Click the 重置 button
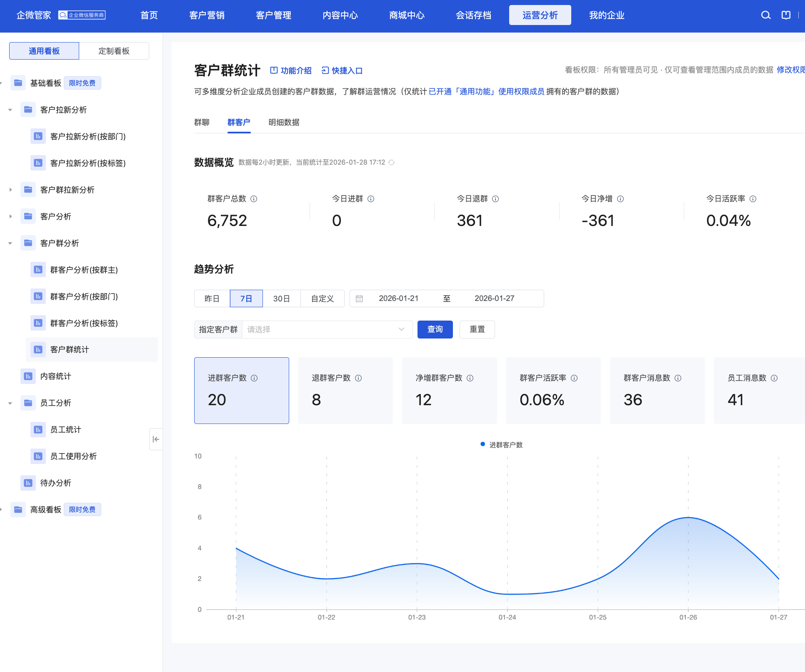 477,329
